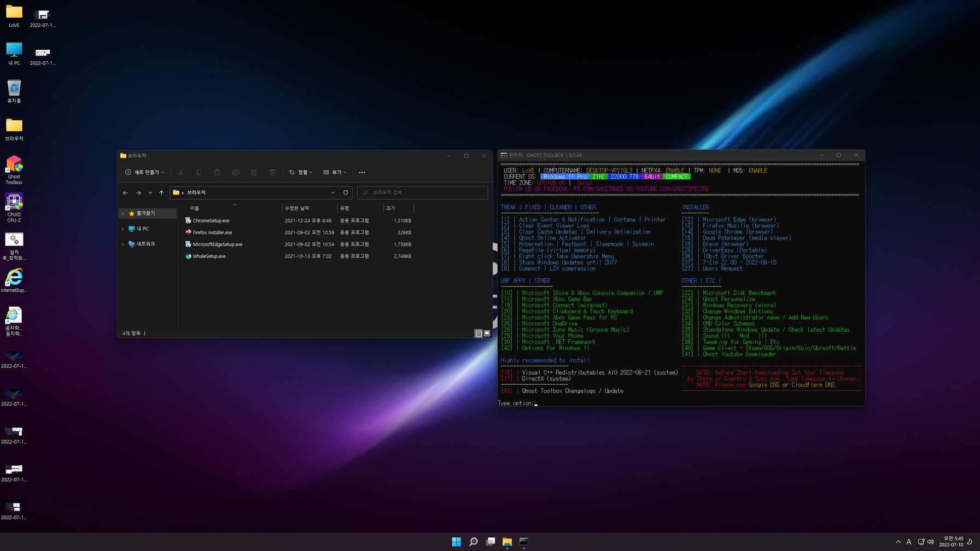980x551 pixels.
Task: Click option 13 Firefox Mozilla line
Action: [x=731, y=226]
